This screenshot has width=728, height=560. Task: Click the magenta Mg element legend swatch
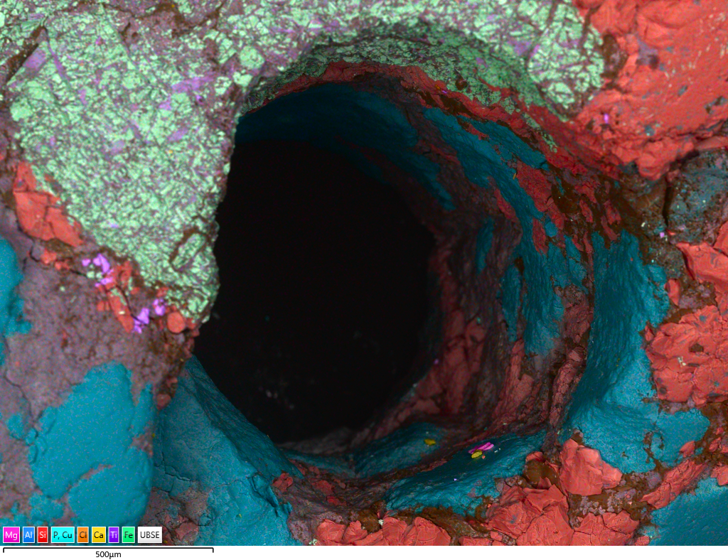coord(11,534)
